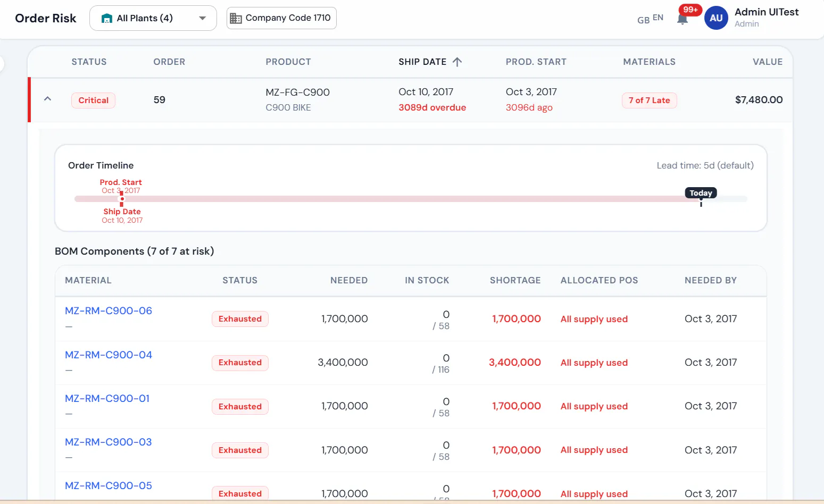
Task: Open material link MZ-RM-C900-05
Action: [109, 485]
